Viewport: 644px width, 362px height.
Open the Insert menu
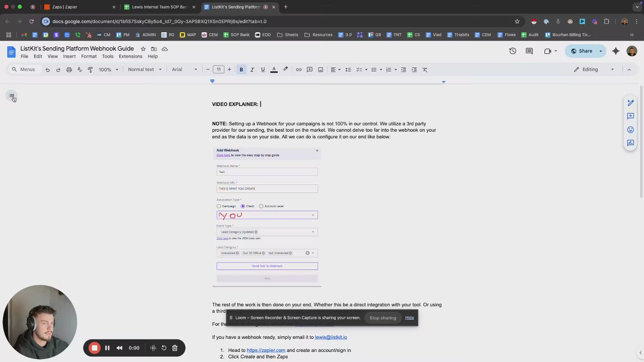tap(69, 56)
